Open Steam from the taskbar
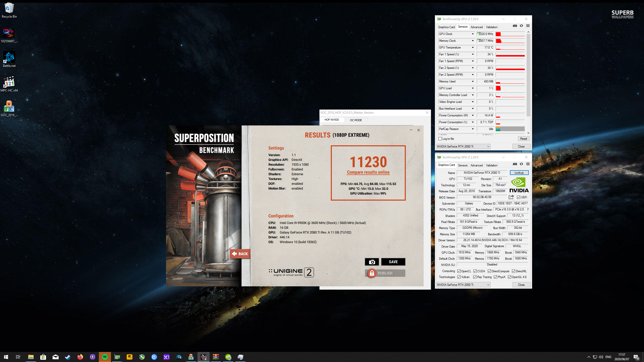Screen dimensions: 644x362 pyautogui.click(x=68, y=357)
